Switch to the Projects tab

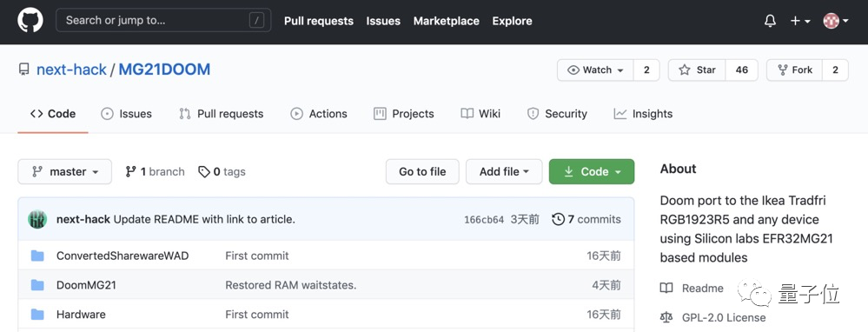point(404,114)
